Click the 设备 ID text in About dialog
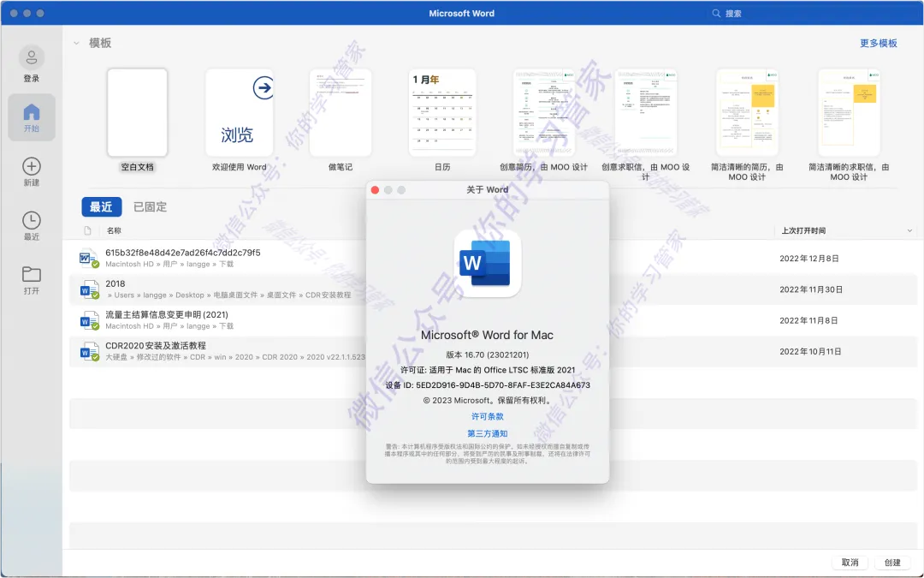This screenshot has width=924, height=578. tap(488, 385)
